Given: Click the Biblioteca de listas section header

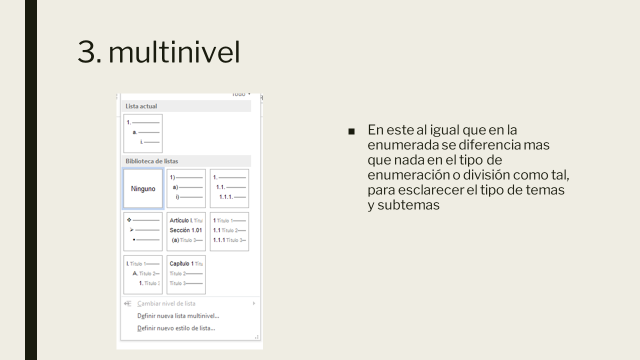Looking at the screenshot, I should tap(186, 161).
